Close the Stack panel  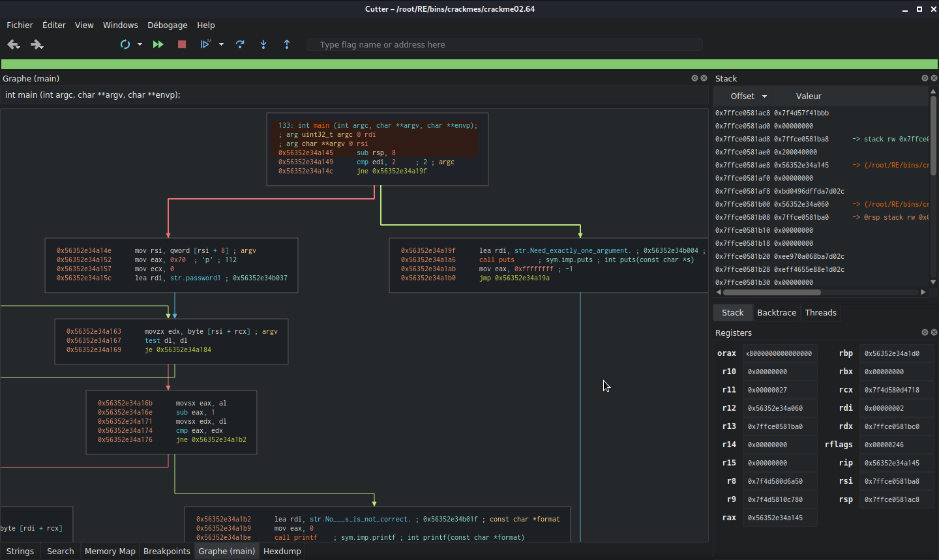coord(934,78)
